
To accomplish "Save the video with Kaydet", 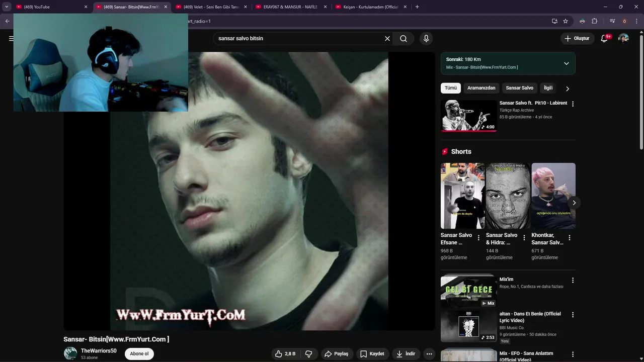I will click(372, 354).
